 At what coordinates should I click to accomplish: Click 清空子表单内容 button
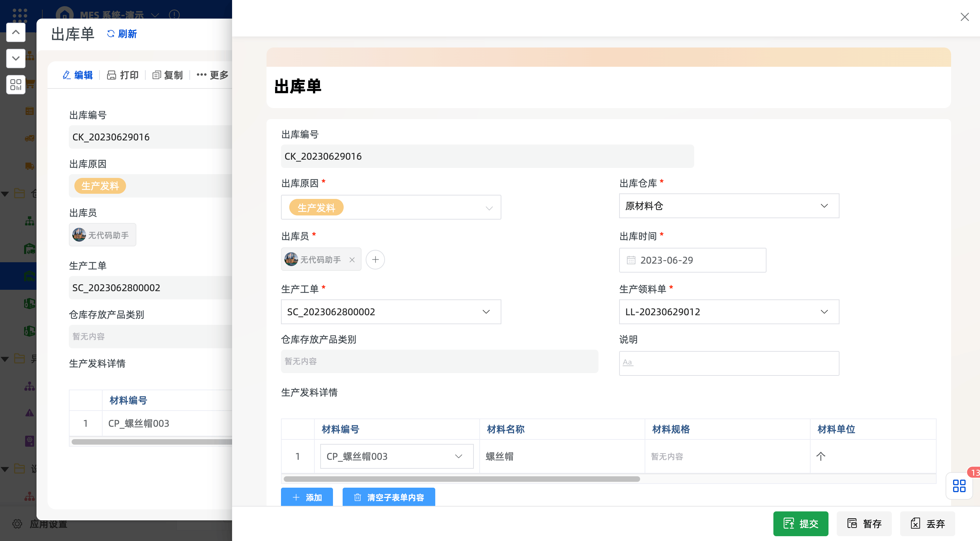(x=388, y=497)
